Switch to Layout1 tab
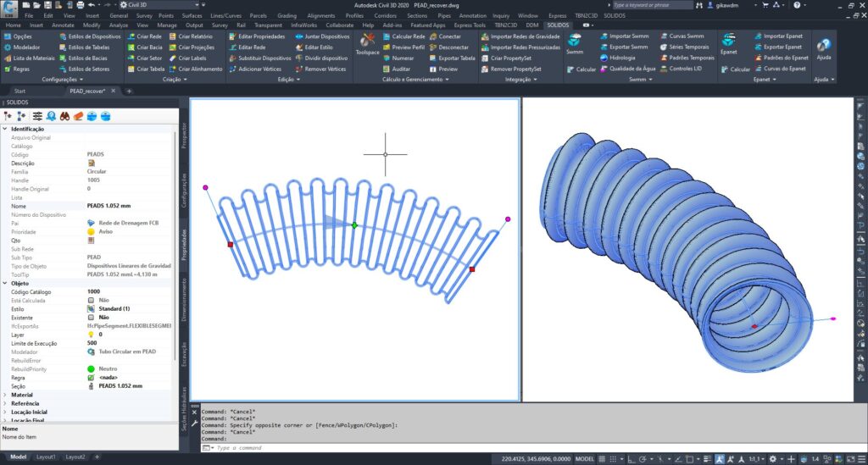The width and height of the screenshot is (868, 465). click(x=46, y=457)
